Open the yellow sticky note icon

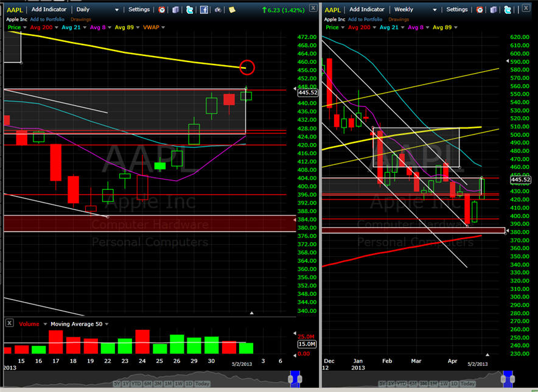click(232, 10)
